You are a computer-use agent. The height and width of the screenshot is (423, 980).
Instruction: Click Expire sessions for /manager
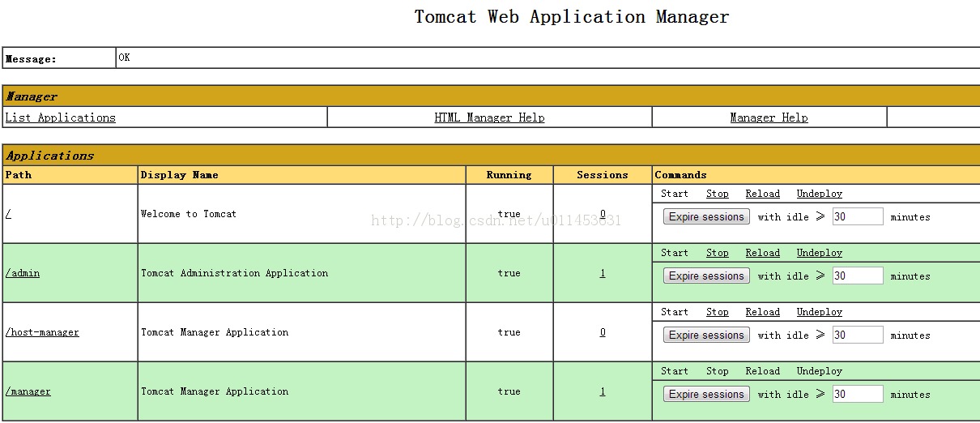[x=706, y=395]
